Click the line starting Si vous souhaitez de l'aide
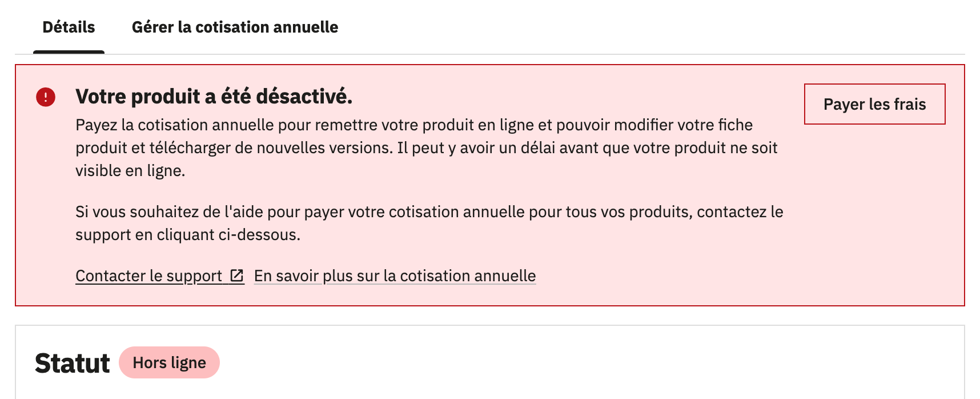 429,212
